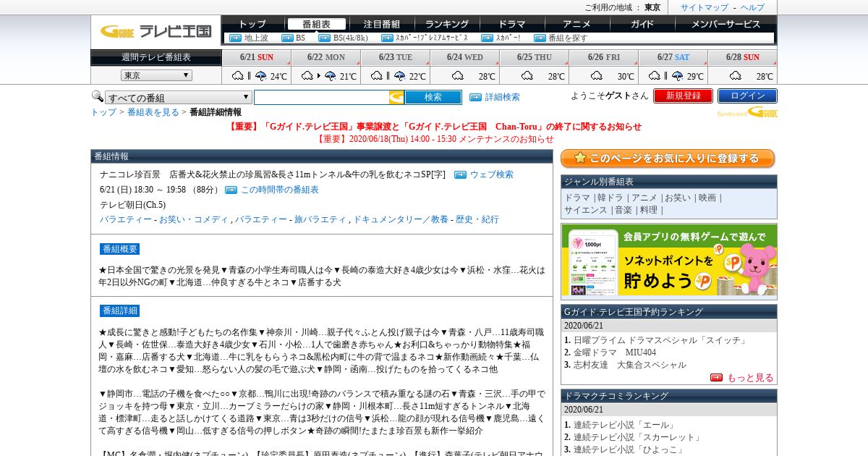
Task: Open the 東京 region dropdown
Action: click(156, 75)
